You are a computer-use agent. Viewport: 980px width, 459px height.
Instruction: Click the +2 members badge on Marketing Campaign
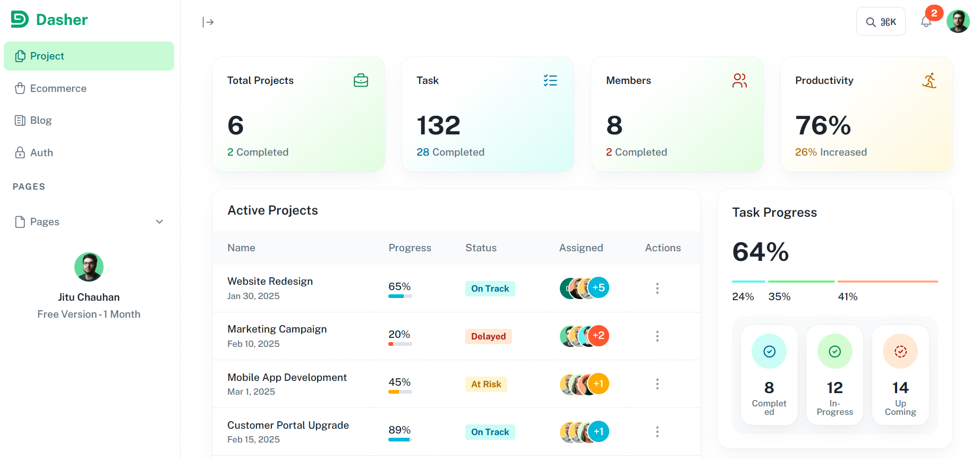point(599,336)
